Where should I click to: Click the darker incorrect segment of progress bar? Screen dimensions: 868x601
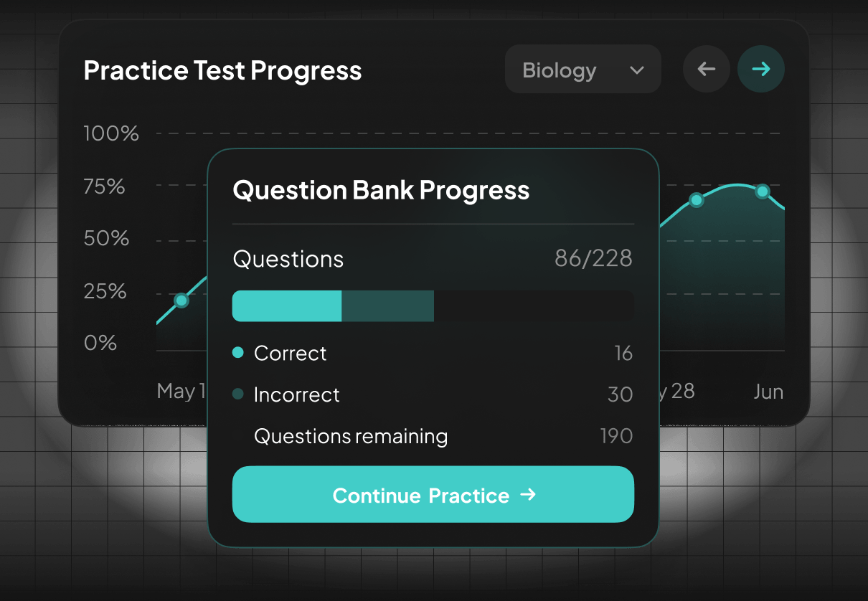click(x=387, y=306)
